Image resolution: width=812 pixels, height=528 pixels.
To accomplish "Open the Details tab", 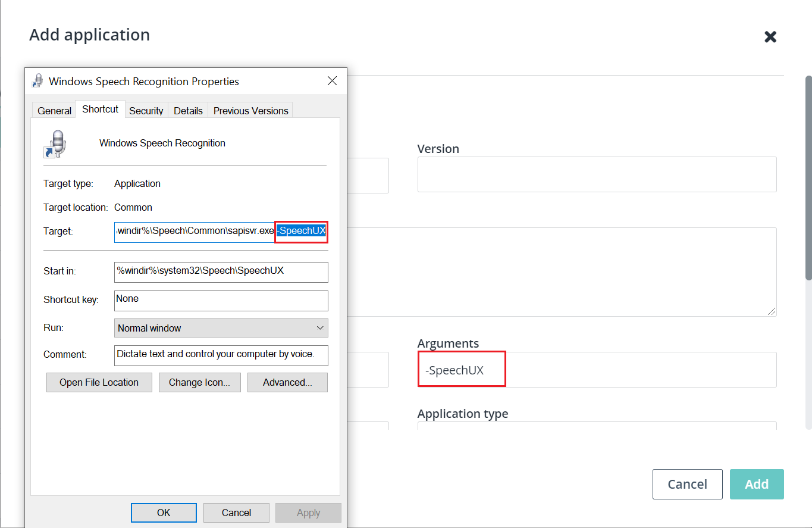I will click(188, 111).
